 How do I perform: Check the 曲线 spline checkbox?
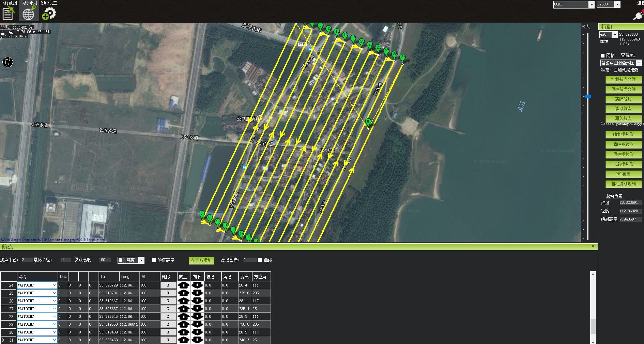[x=260, y=260]
